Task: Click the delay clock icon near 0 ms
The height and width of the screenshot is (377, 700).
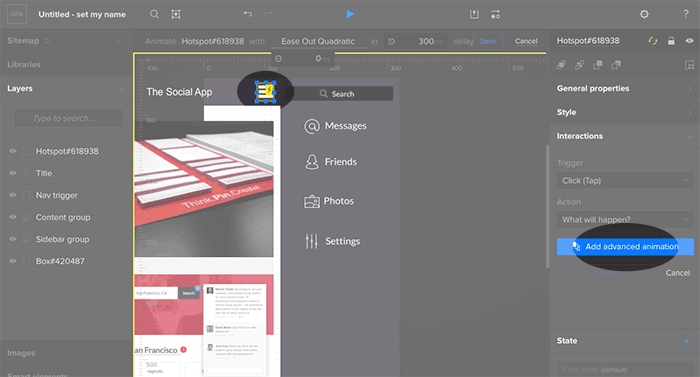Action: [x=278, y=59]
